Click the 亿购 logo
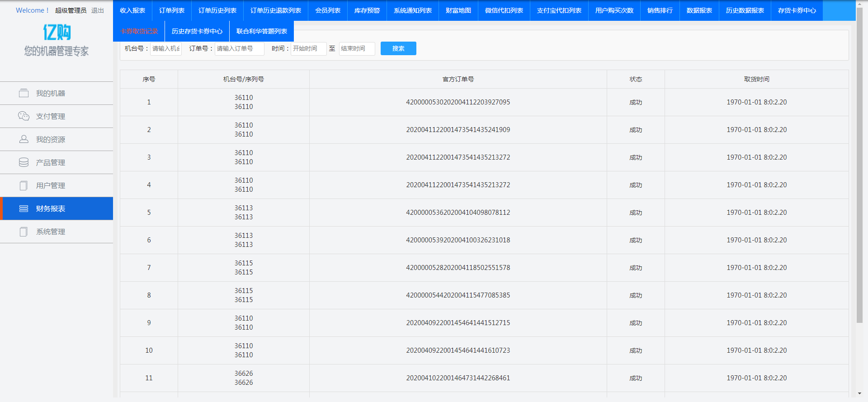Viewport: 868px width, 402px height. click(x=57, y=33)
